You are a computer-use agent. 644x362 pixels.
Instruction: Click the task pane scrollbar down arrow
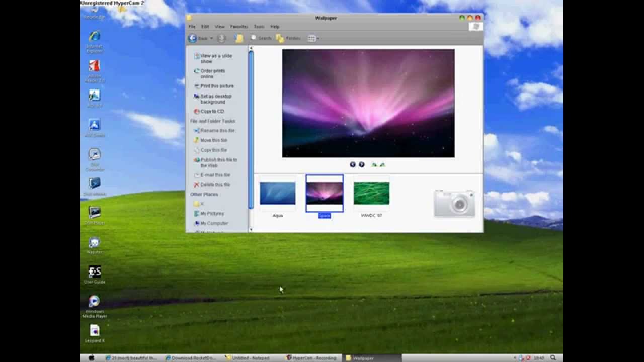click(x=251, y=230)
